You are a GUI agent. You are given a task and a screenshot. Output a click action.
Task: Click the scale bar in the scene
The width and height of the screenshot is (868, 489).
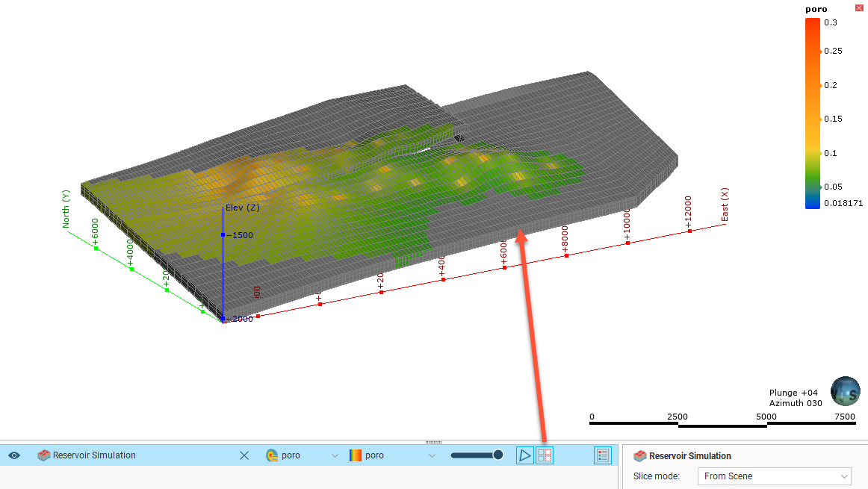point(722,423)
